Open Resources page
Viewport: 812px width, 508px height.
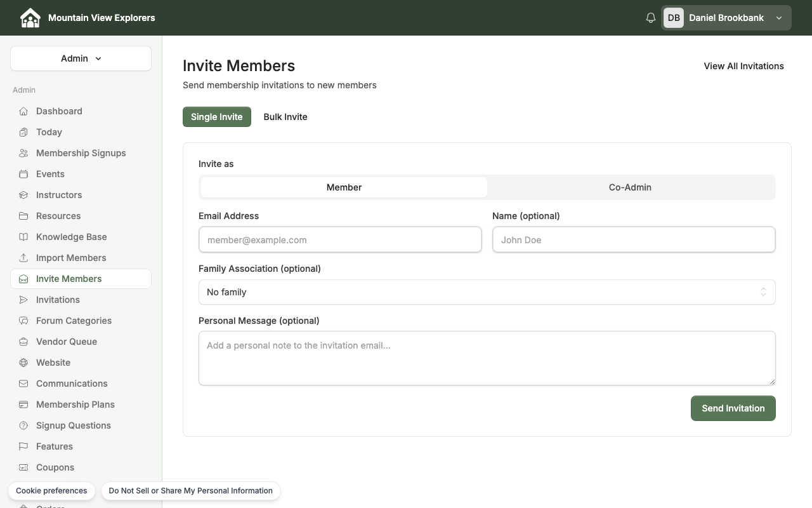(81, 216)
